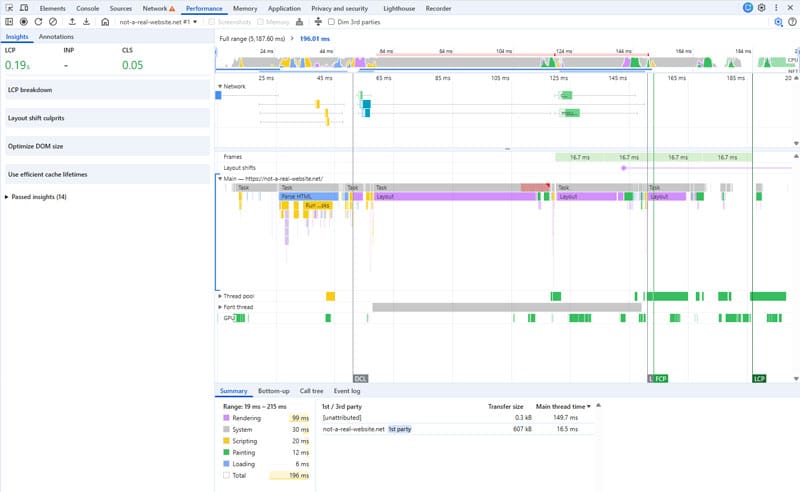Viewport: 800px width, 492px height.
Task: Click the Network tab warning triangle icon
Action: tap(172, 9)
